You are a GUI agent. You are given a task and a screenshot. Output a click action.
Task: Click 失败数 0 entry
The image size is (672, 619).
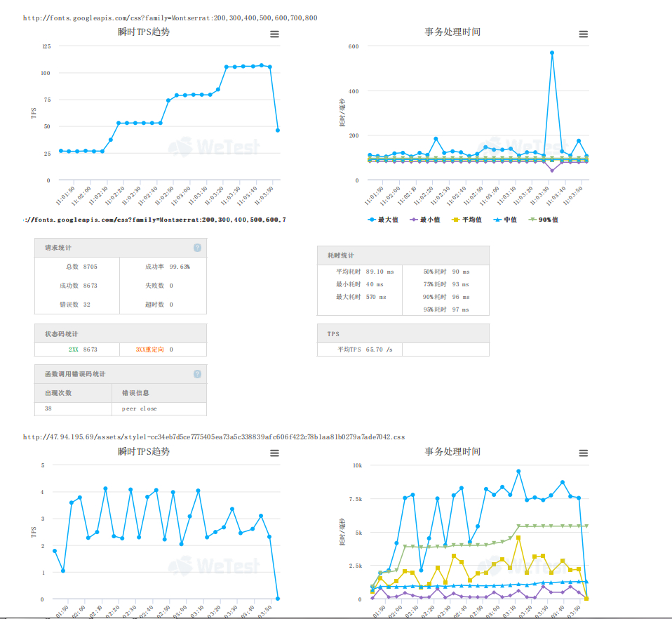click(x=159, y=286)
